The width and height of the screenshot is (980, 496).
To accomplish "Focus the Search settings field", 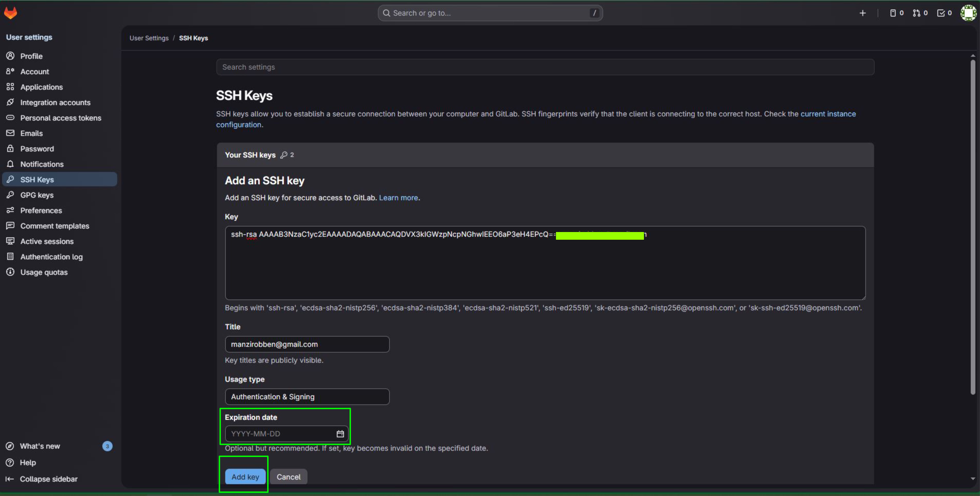I will click(x=545, y=67).
